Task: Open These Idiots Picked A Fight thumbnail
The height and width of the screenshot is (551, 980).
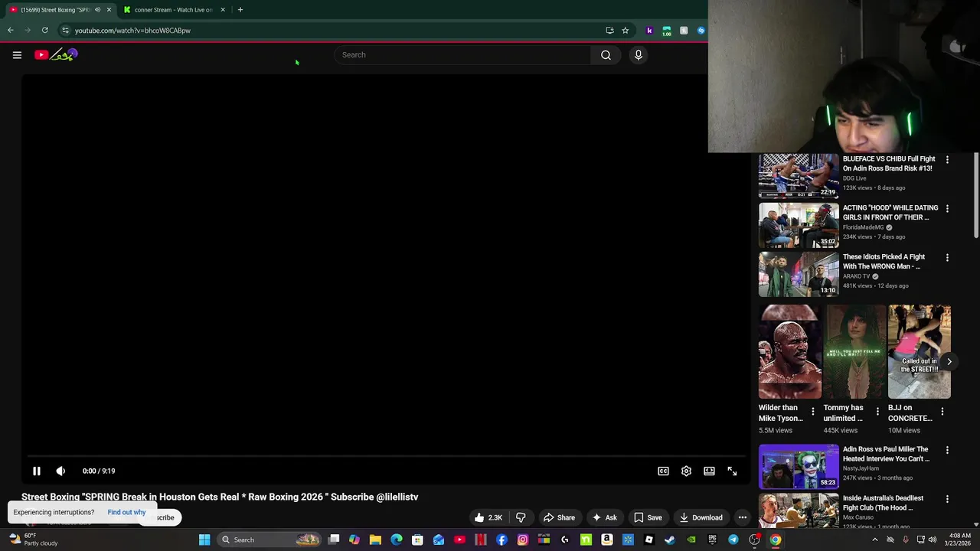Action: click(799, 274)
